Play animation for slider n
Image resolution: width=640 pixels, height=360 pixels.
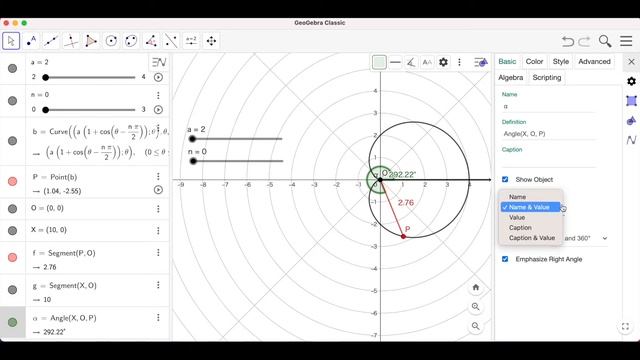click(158, 109)
